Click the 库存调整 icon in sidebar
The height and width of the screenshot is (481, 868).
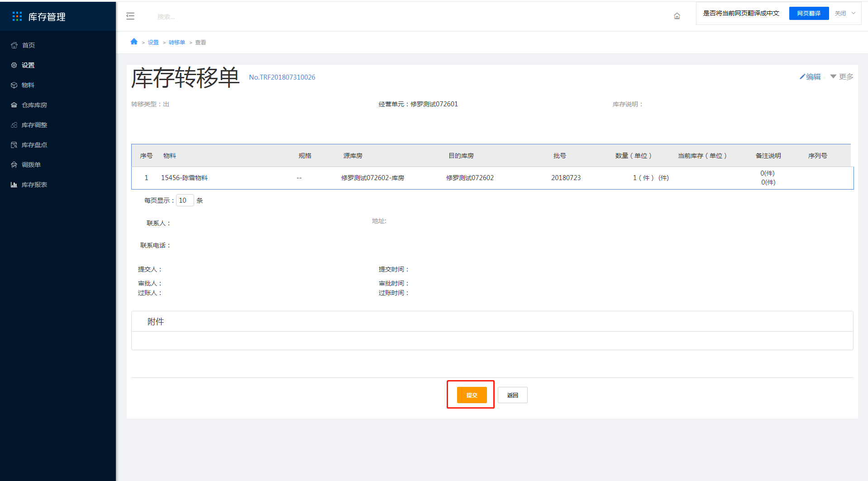[x=14, y=125]
